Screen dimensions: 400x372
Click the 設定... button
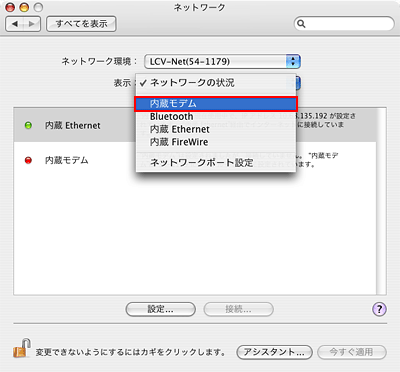click(x=160, y=309)
